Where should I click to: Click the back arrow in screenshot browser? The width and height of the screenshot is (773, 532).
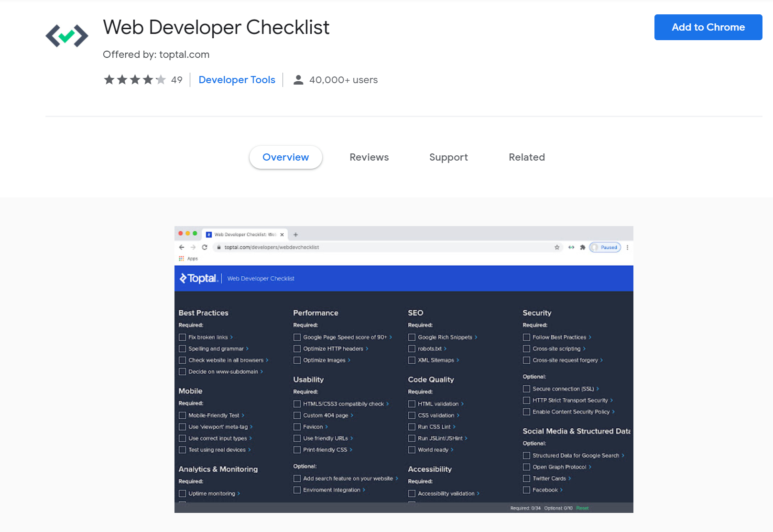click(x=182, y=247)
